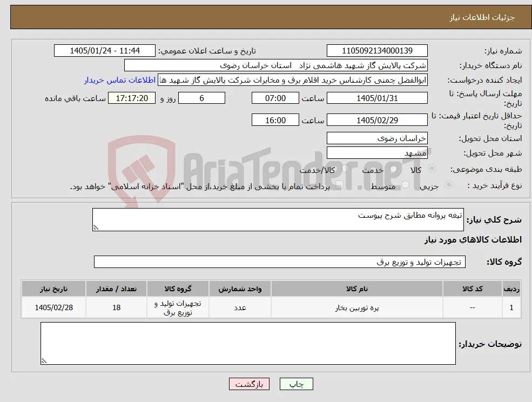Click the کد کالا column header
Viewport: 532px width, 402px height.
(x=472, y=289)
